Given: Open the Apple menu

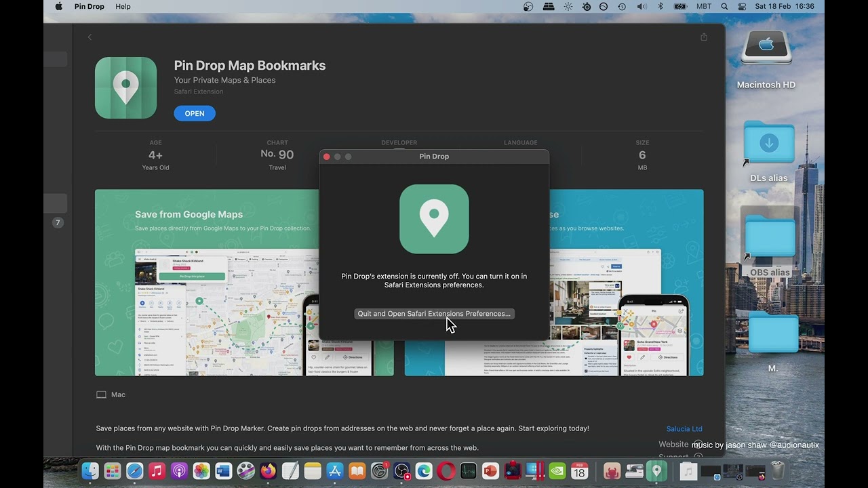Looking at the screenshot, I should (58, 7).
